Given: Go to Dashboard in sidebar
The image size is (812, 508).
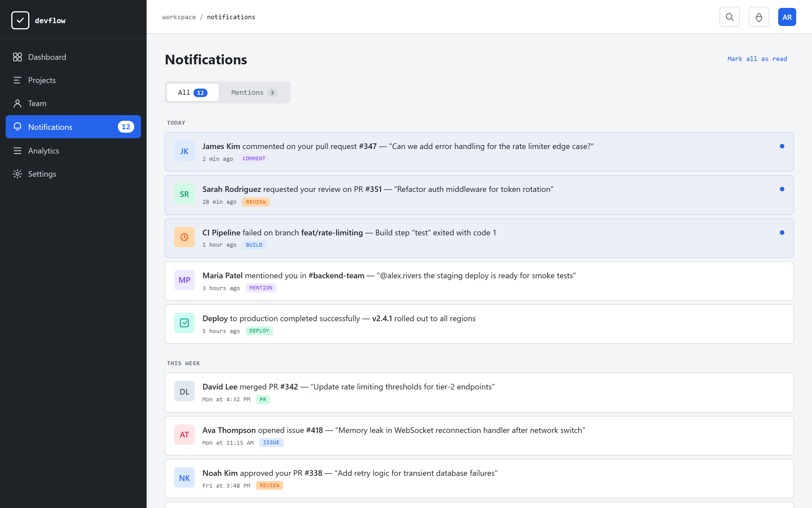Looking at the screenshot, I should 73,57.
